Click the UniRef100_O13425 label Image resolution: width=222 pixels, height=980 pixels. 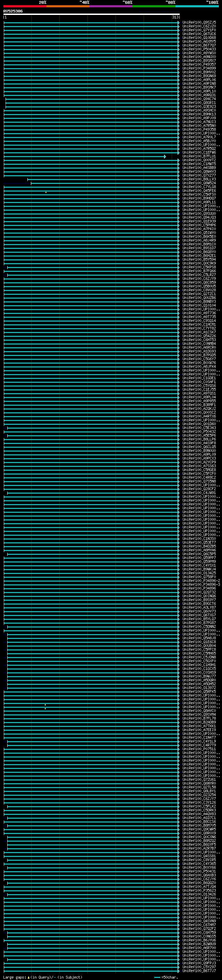199,573
